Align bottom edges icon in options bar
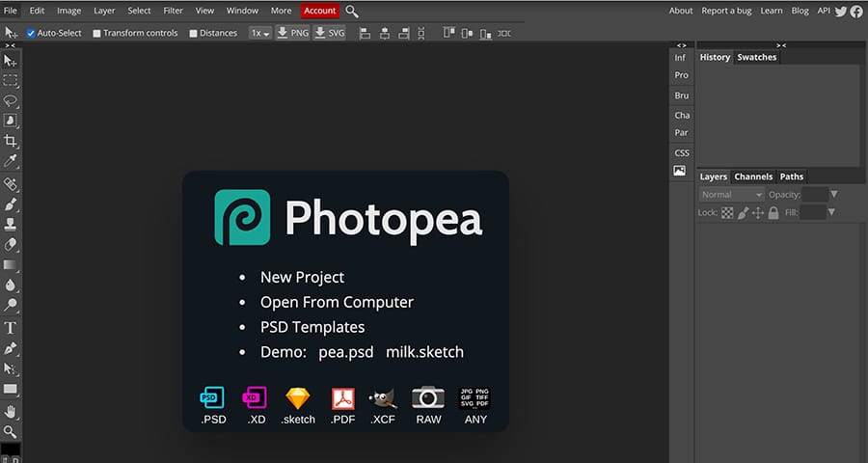 pos(485,33)
